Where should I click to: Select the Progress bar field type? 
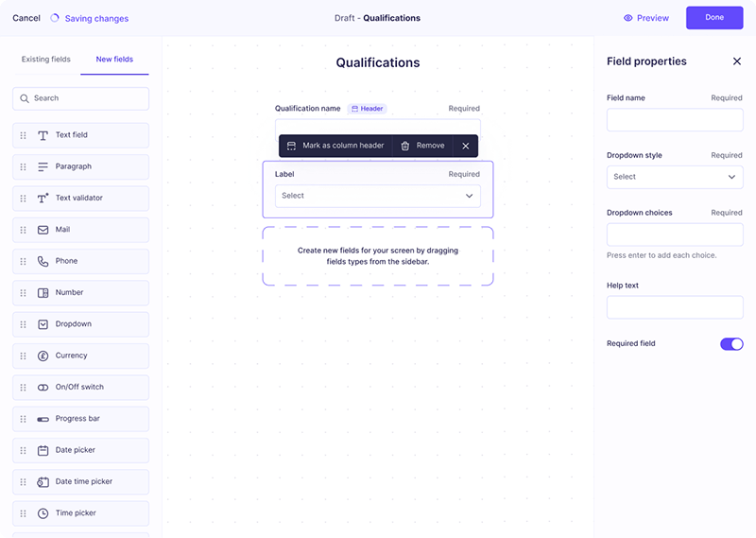click(80, 419)
